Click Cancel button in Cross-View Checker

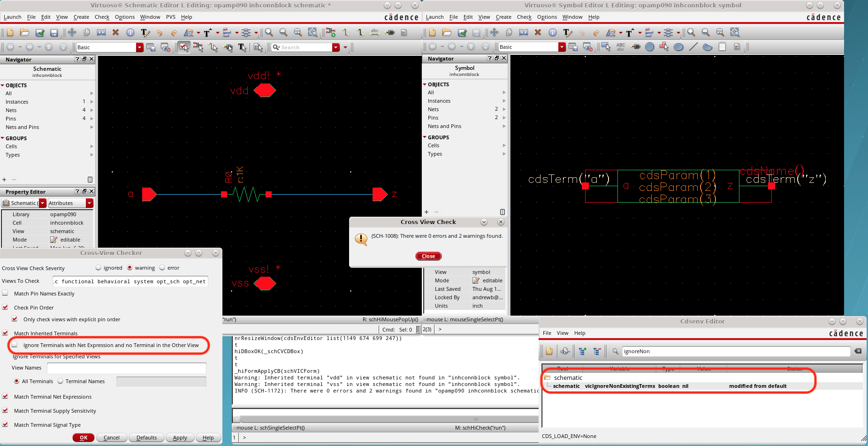[x=112, y=438]
